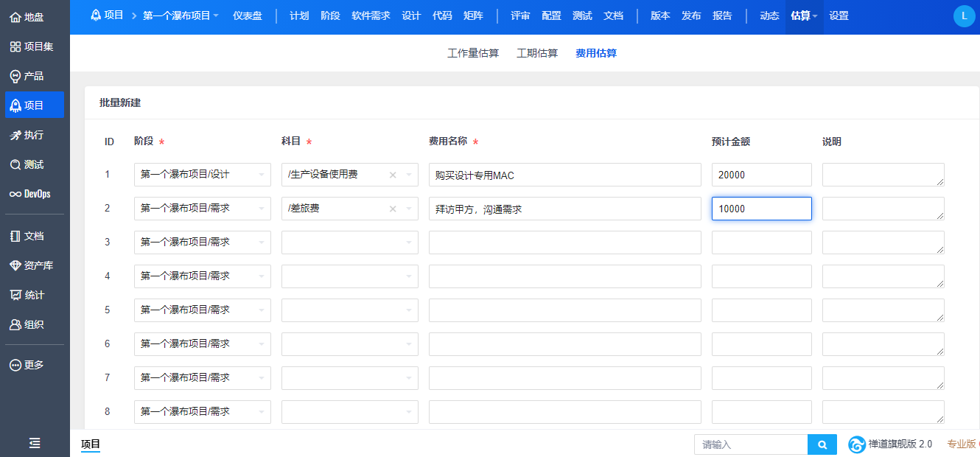This screenshot has height=457, width=980.
Task: Click the 软件需求 navigation link
Action: [x=371, y=15]
